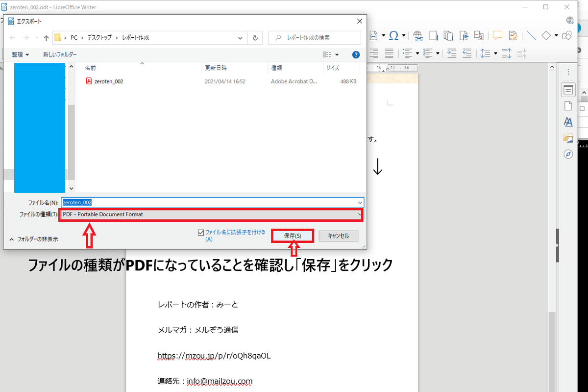Click the line spacing icon
The image size is (588, 392).
(486, 53)
